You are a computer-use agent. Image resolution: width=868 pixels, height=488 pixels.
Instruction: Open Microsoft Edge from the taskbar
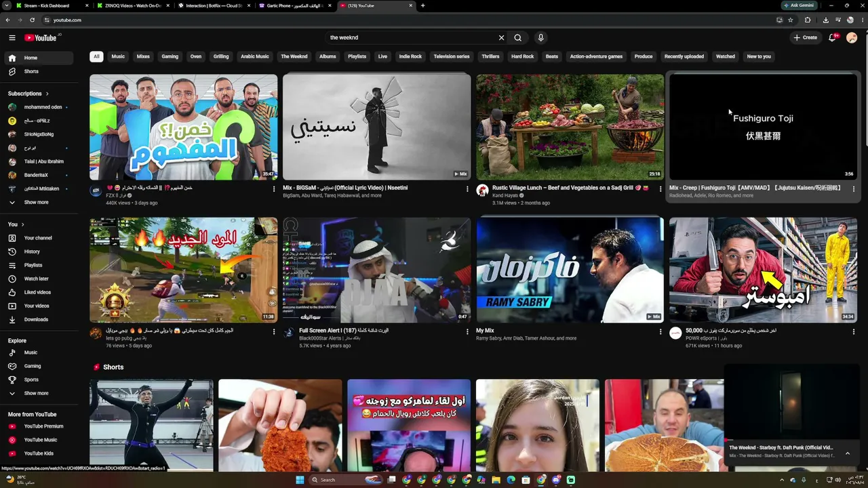pos(511,480)
